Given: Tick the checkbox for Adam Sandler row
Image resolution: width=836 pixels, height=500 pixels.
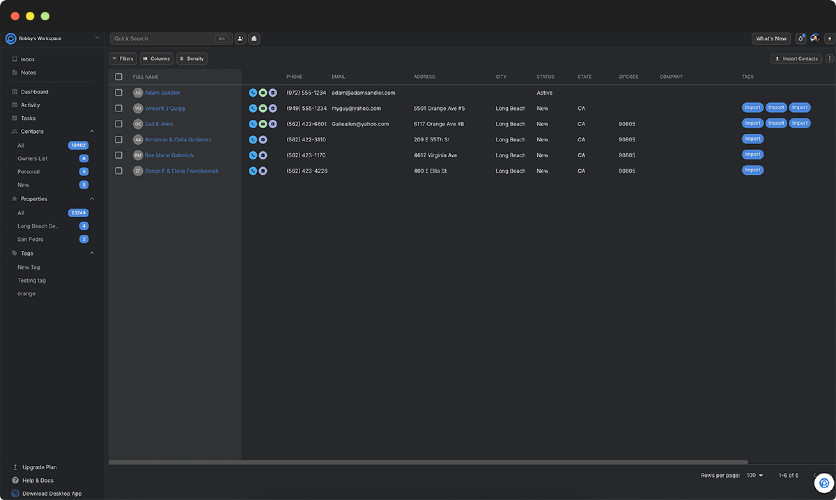Looking at the screenshot, I should coord(119,93).
